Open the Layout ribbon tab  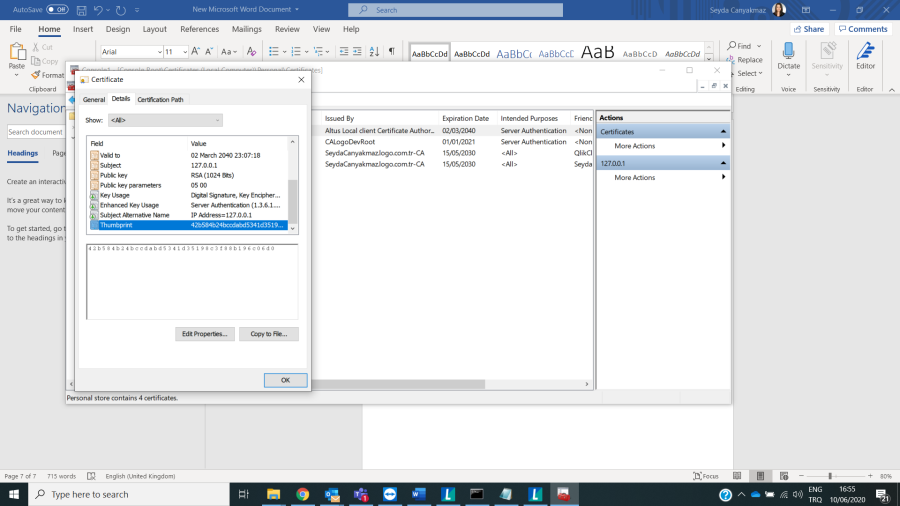pos(154,29)
